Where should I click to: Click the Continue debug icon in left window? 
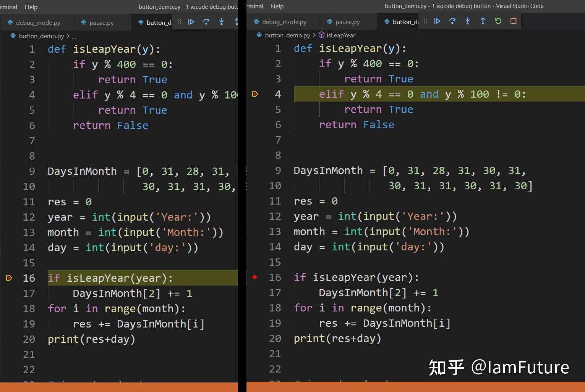[x=191, y=22]
